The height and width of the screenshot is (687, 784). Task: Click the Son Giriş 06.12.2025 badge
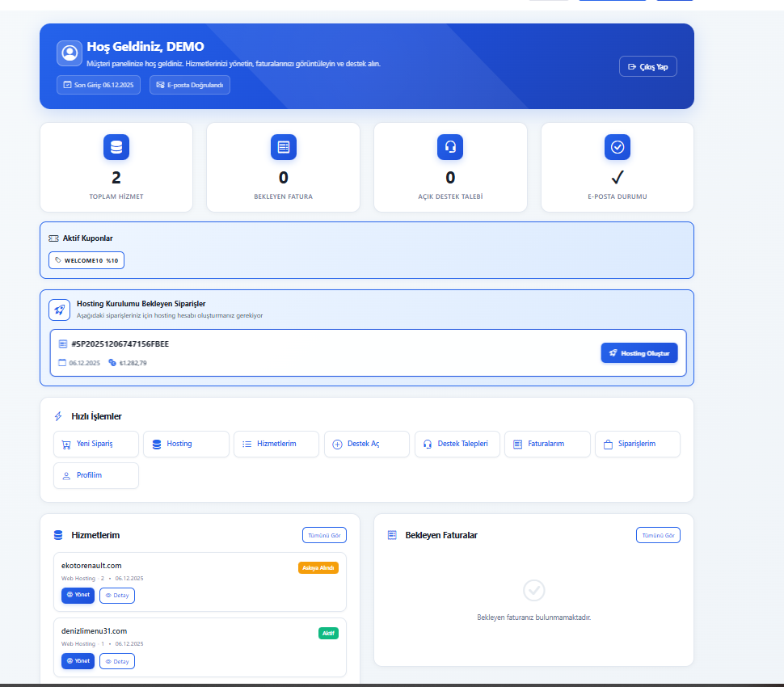point(99,85)
